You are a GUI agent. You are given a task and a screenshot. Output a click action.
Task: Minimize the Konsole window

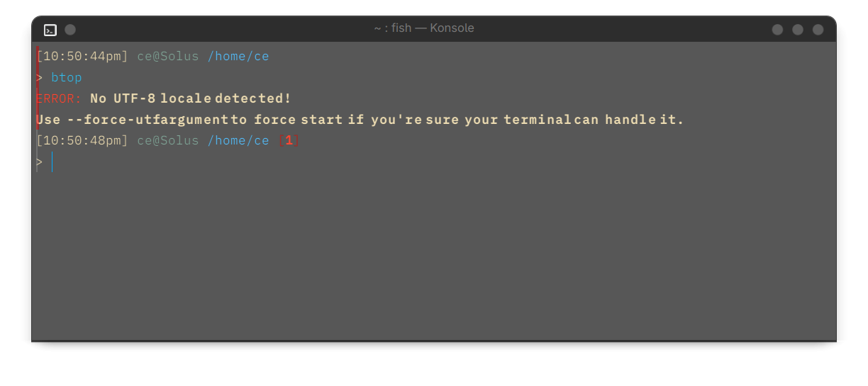coord(777,30)
